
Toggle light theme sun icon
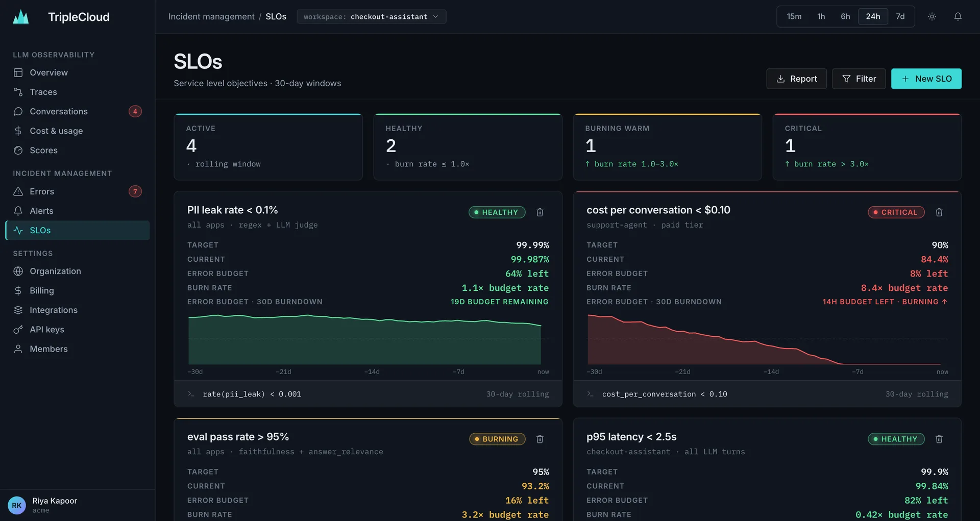[932, 17]
